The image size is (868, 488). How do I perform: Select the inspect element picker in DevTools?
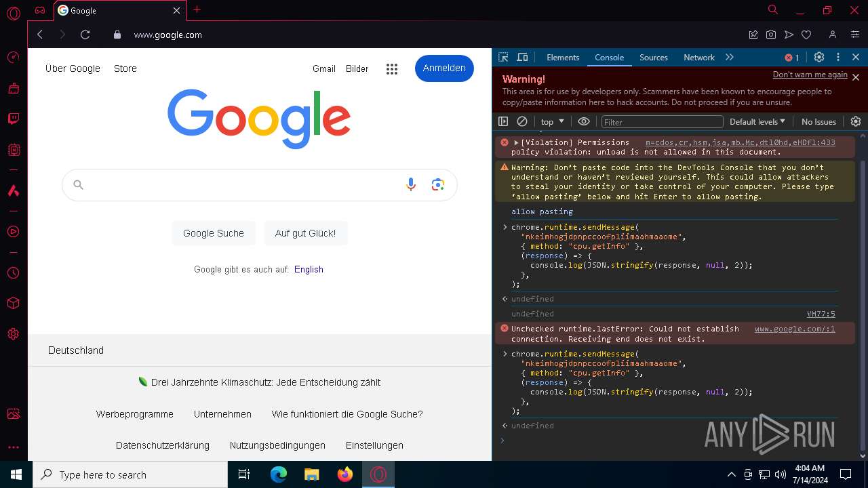tap(503, 58)
